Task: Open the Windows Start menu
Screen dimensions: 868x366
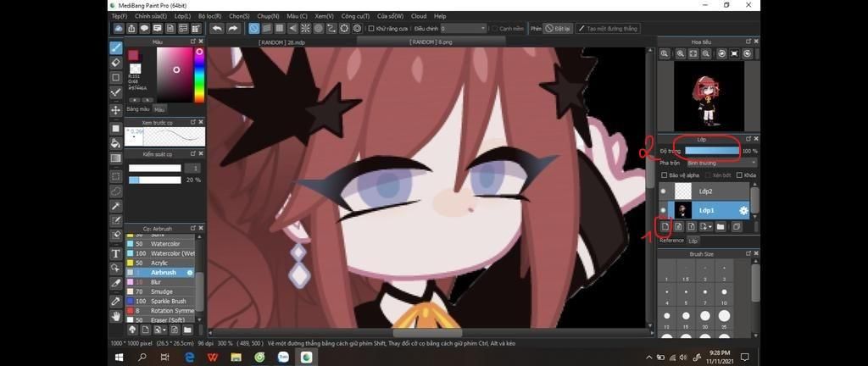Action: pyautogui.click(x=119, y=358)
